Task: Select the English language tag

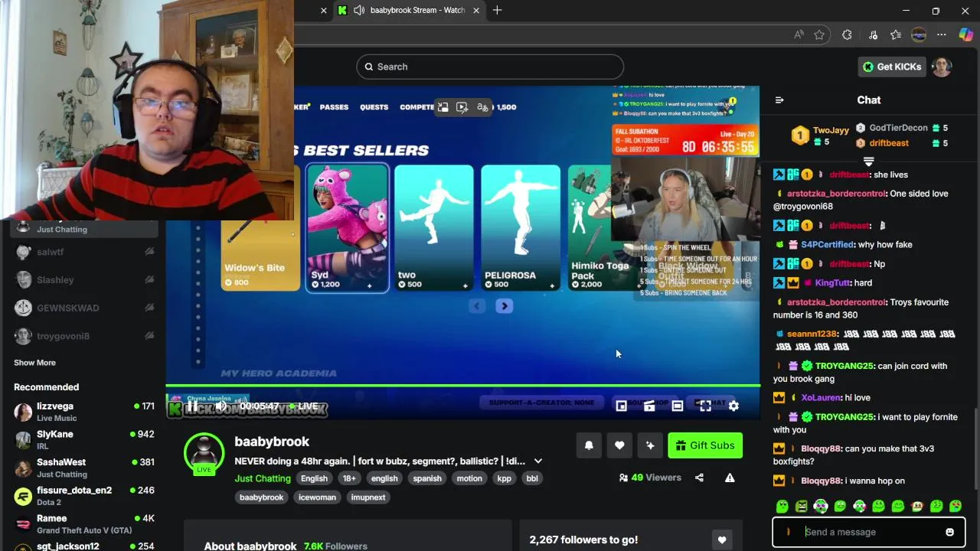Action: pyautogui.click(x=314, y=478)
